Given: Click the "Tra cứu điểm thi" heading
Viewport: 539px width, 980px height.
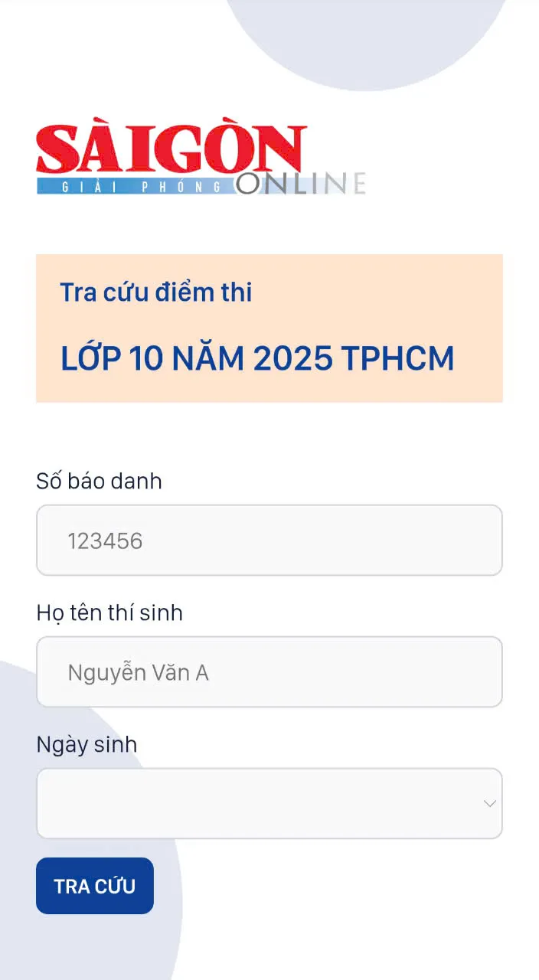Looking at the screenshot, I should point(156,292).
